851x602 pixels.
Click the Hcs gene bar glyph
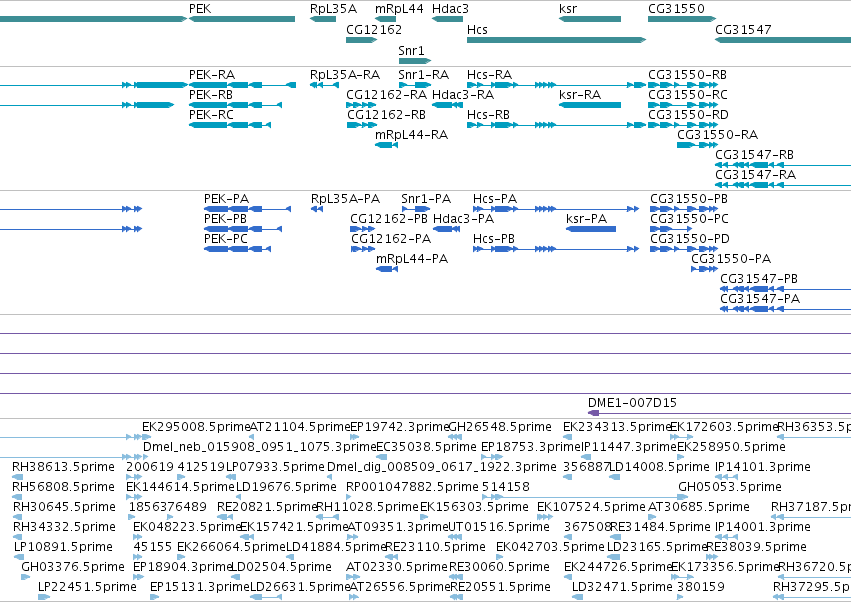pyautogui.click(x=556, y=40)
